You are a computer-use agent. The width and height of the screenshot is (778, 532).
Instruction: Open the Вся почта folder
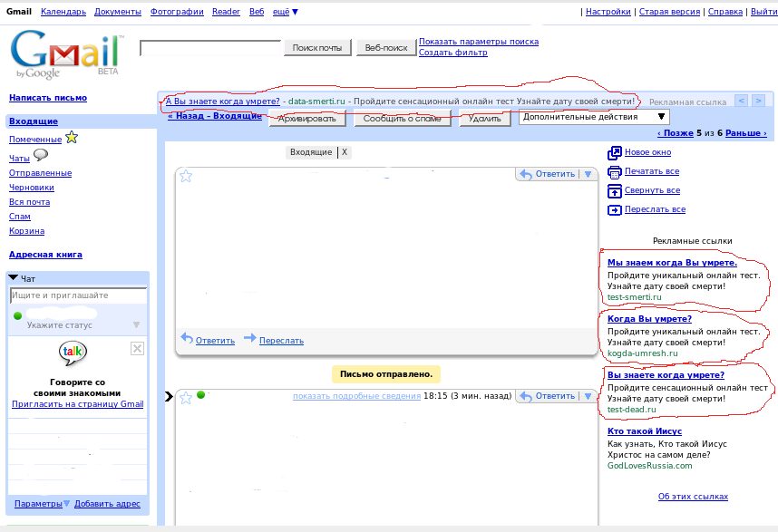(x=29, y=201)
